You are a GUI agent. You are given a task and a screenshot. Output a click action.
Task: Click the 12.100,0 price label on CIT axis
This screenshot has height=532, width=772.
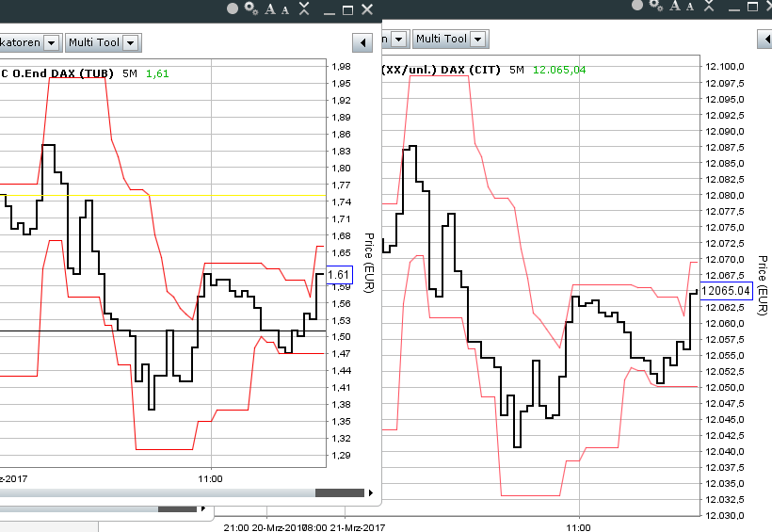coord(725,67)
